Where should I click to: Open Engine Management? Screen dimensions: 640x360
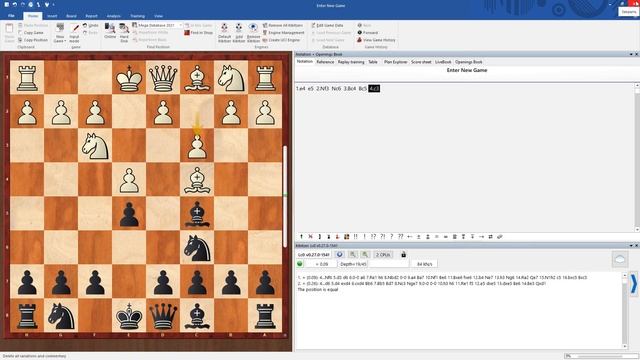click(x=284, y=33)
